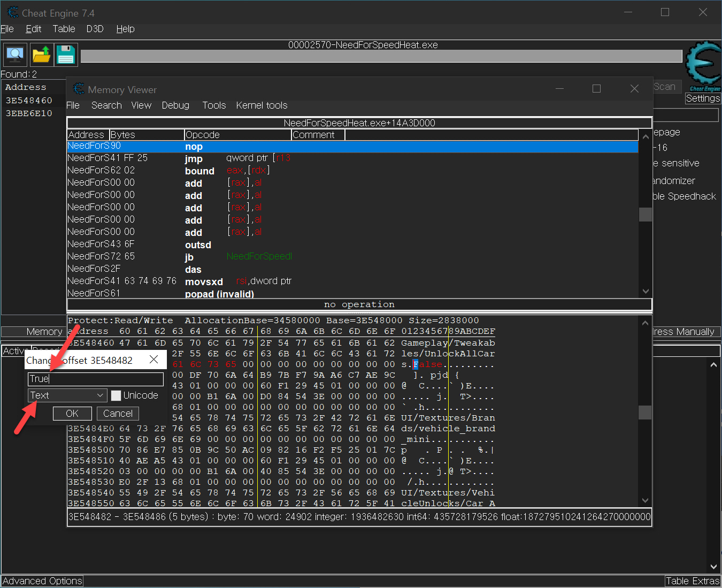This screenshot has height=588, width=722.
Task: Select the das instruction row
Action: (352, 269)
